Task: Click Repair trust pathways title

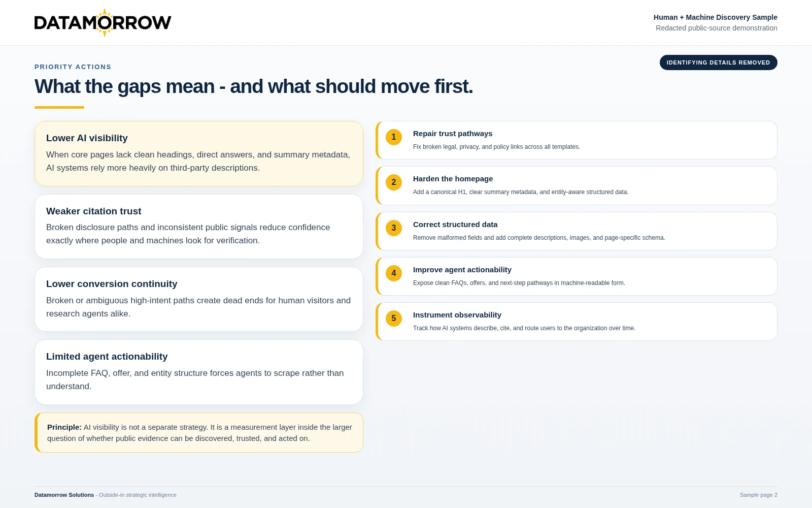Action: (453, 134)
